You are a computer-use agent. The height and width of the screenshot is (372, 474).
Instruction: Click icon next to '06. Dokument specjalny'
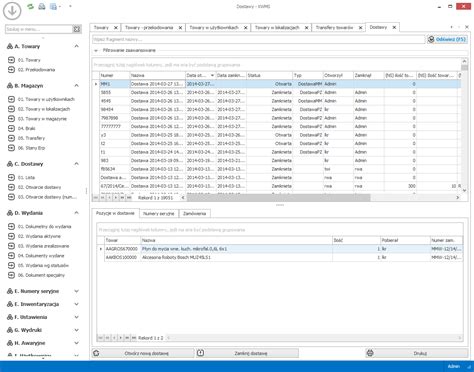[11, 275]
